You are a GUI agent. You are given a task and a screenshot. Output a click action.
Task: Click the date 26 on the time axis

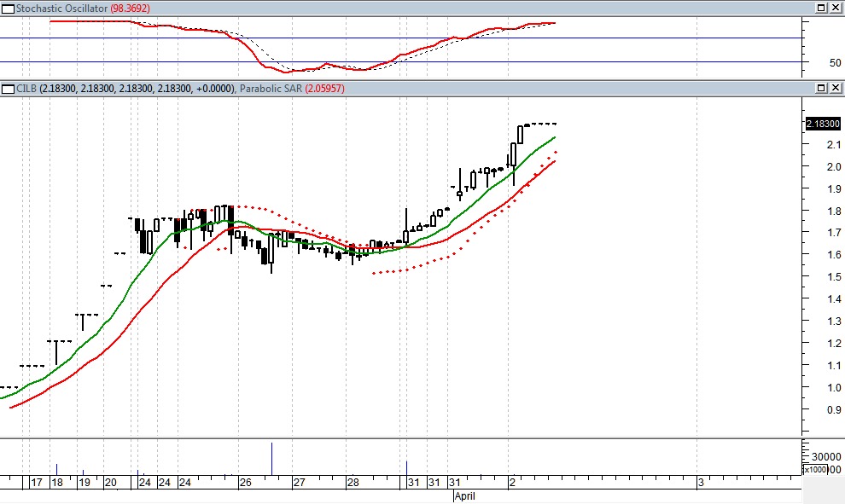(x=245, y=483)
